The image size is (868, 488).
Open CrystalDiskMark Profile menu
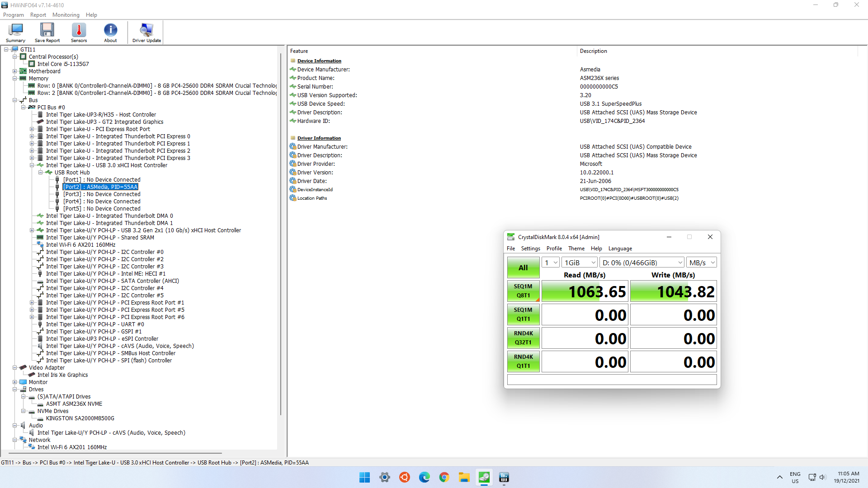[x=554, y=249]
